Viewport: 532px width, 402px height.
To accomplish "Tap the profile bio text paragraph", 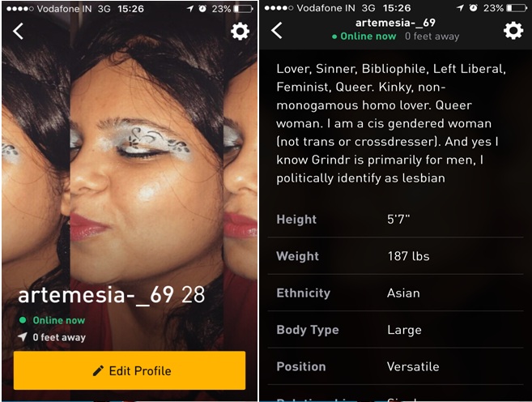I will 391,123.
